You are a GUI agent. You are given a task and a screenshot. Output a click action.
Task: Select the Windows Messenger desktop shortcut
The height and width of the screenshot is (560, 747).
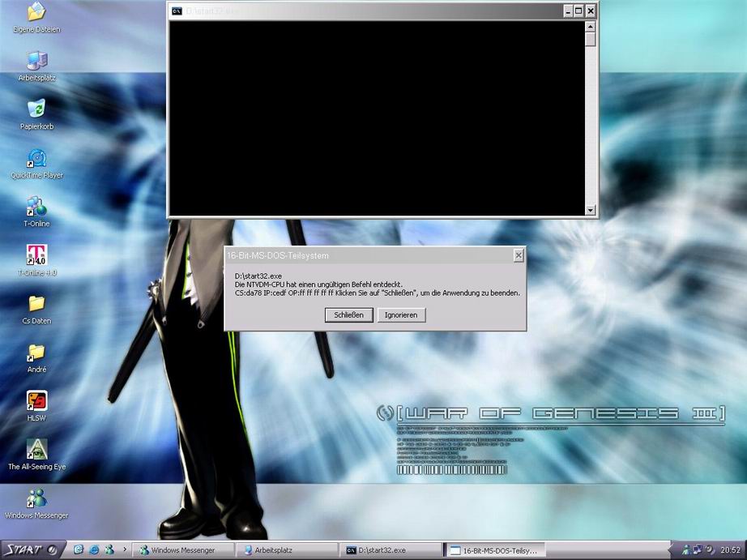click(x=36, y=504)
